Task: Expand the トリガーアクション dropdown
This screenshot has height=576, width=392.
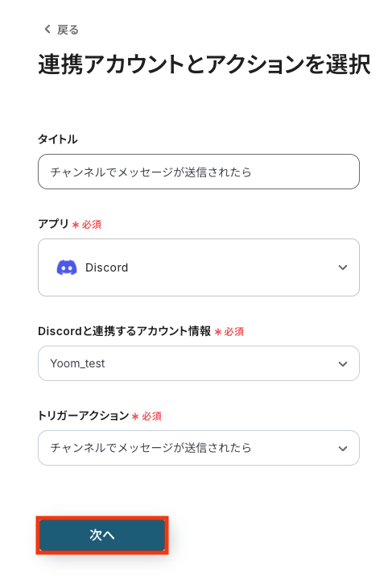Action: point(199,448)
